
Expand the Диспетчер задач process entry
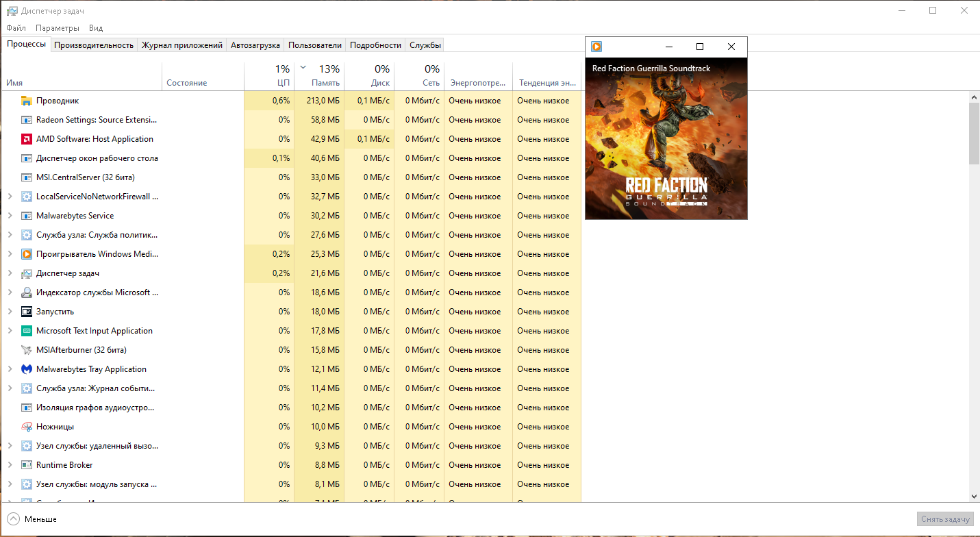tap(10, 273)
